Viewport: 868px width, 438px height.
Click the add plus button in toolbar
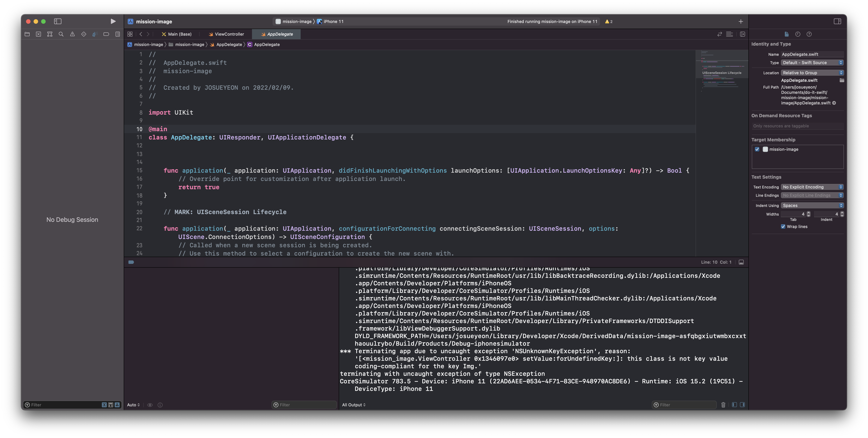pos(741,21)
